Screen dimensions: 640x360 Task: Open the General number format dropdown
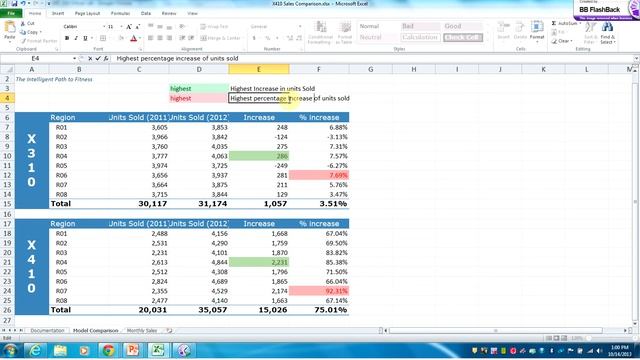[300, 27]
